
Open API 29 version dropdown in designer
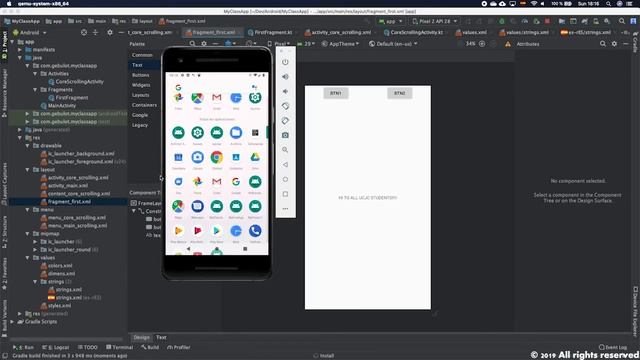pos(306,44)
